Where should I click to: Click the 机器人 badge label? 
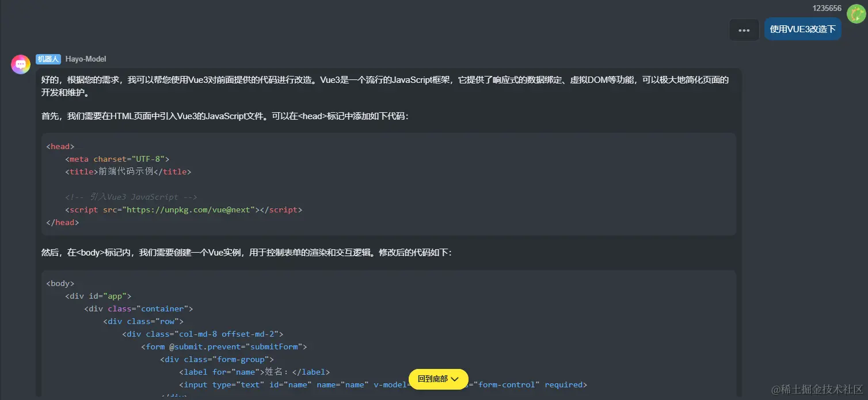click(x=48, y=59)
